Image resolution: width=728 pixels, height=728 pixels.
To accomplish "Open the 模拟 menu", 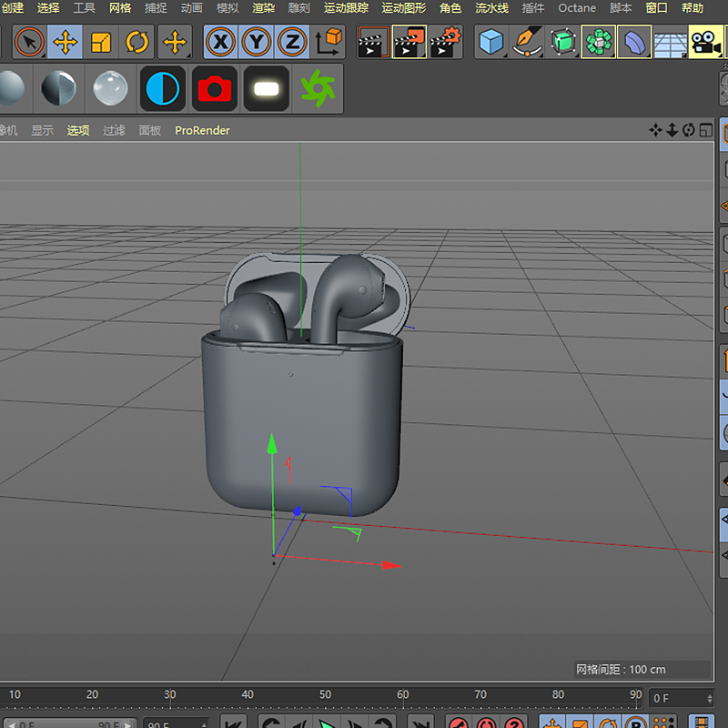I will click(x=227, y=8).
